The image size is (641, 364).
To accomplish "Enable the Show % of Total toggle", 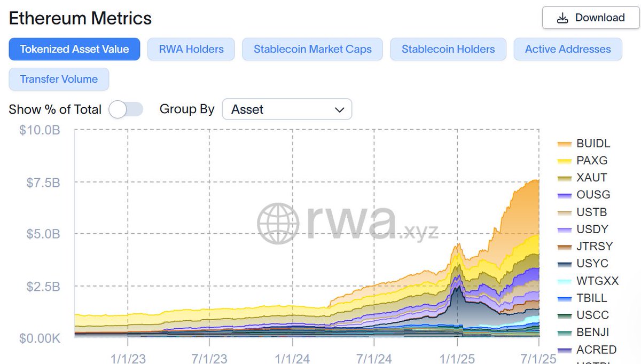I will 126,109.
